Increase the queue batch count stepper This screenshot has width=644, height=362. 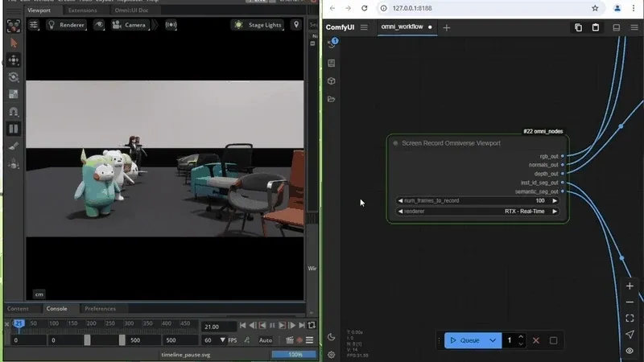point(521,336)
